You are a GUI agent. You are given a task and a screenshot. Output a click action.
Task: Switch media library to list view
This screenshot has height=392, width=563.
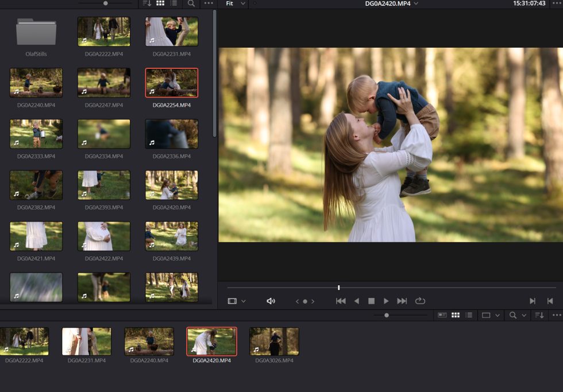(x=173, y=4)
